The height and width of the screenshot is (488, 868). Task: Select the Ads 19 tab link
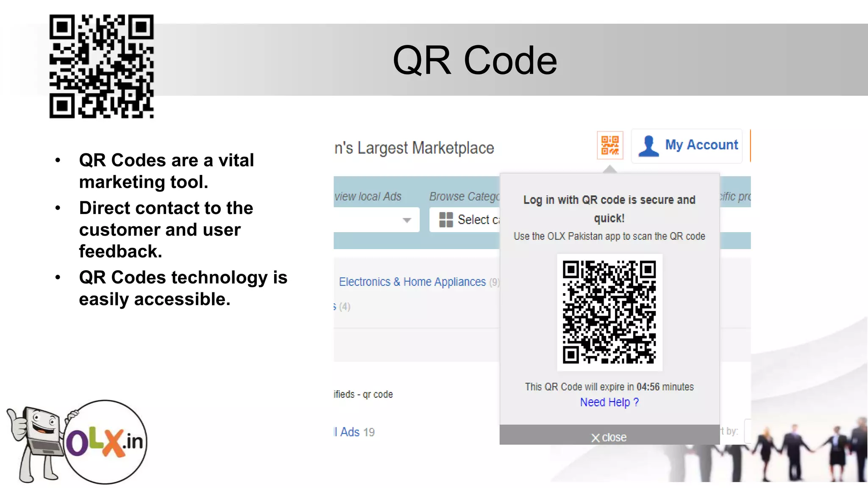[x=355, y=432]
